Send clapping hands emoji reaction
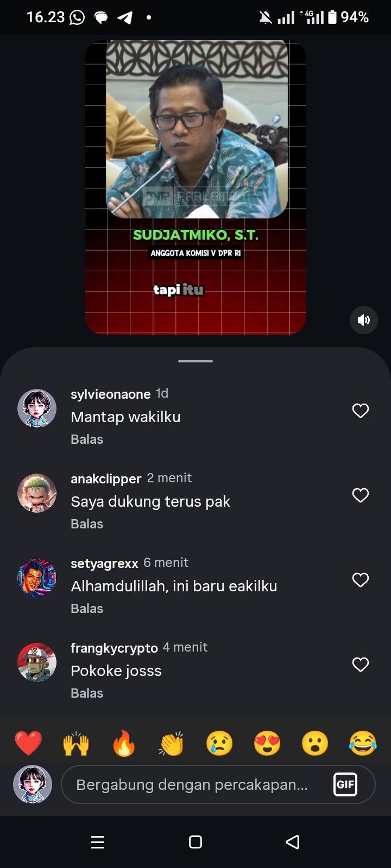Screen dimensions: 391x868 coord(172,743)
